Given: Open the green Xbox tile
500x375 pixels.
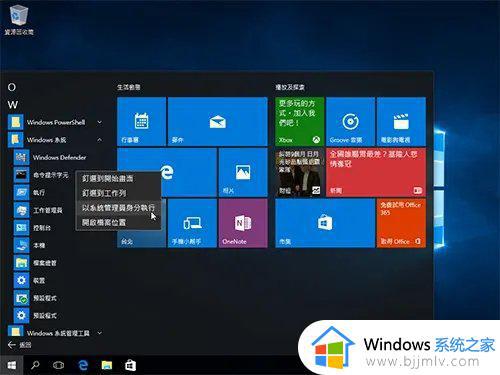Looking at the screenshot, I should coord(300,121).
